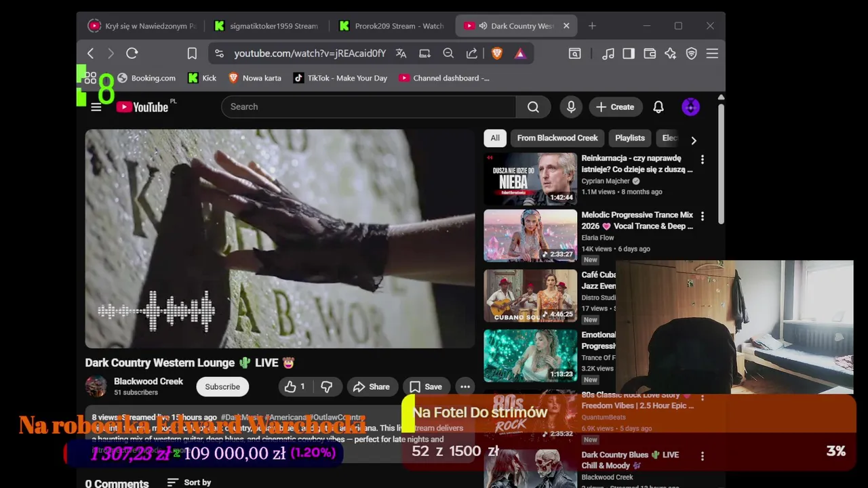Open the Reinkarnacja video thumbnail
The width and height of the screenshot is (868, 488).
tap(530, 178)
